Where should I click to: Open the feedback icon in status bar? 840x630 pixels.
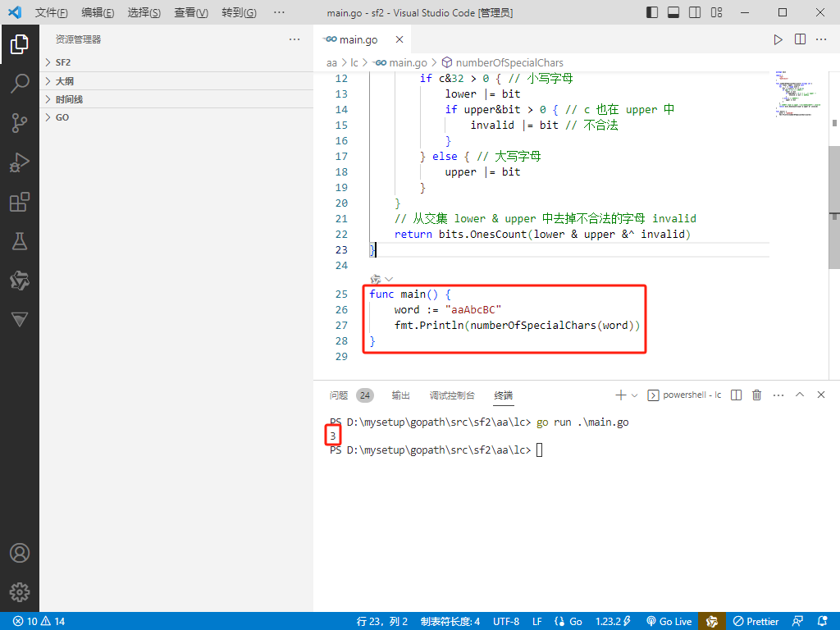tap(797, 622)
